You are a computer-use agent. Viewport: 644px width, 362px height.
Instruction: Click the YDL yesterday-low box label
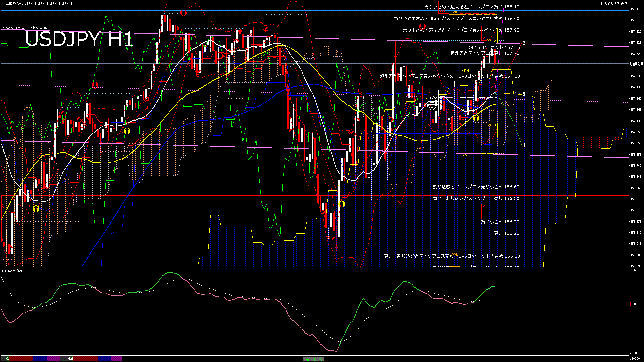click(x=465, y=156)
